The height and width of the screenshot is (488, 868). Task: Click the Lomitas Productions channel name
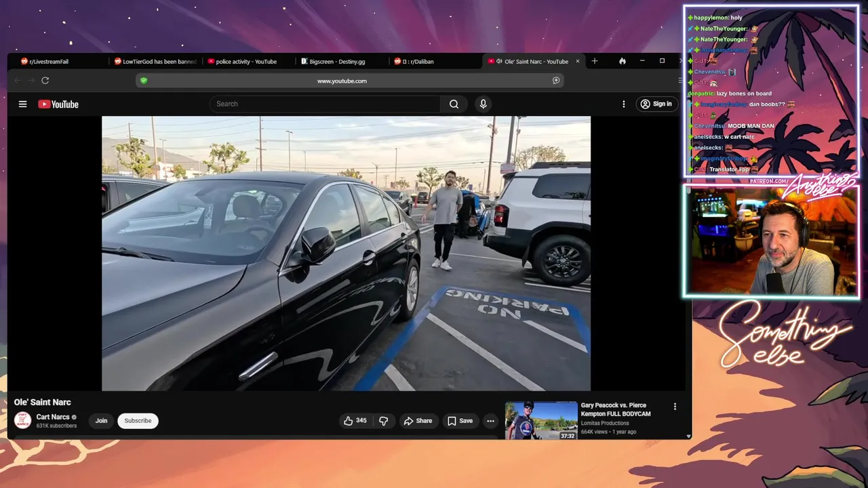(605, 424)
